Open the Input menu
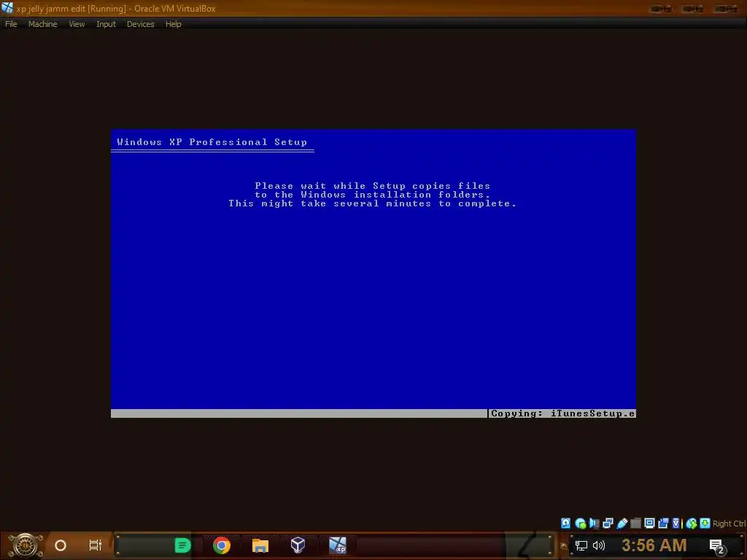 [x=106, y=24]
